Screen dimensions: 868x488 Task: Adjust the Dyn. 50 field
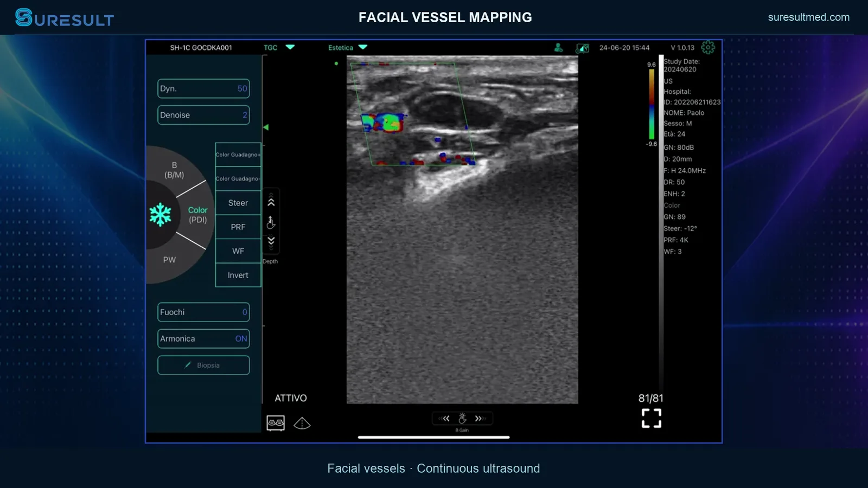(x=203, y=88)
